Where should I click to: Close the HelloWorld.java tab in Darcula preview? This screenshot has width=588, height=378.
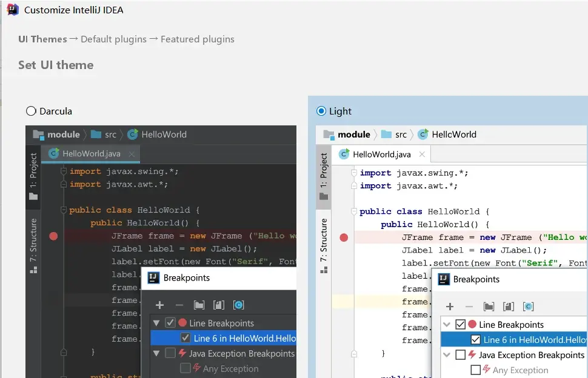[x=132, y=154]
